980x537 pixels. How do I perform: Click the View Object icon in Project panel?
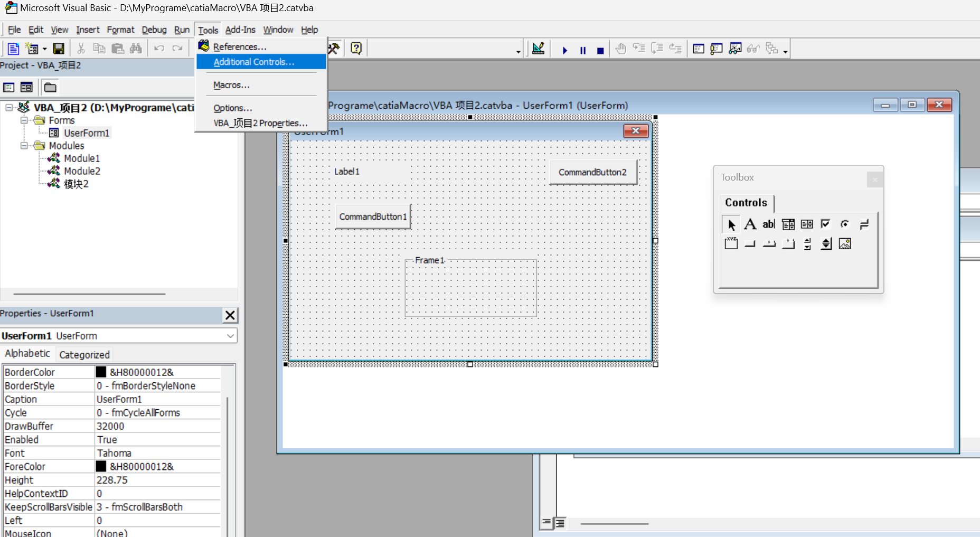(26, 87)
